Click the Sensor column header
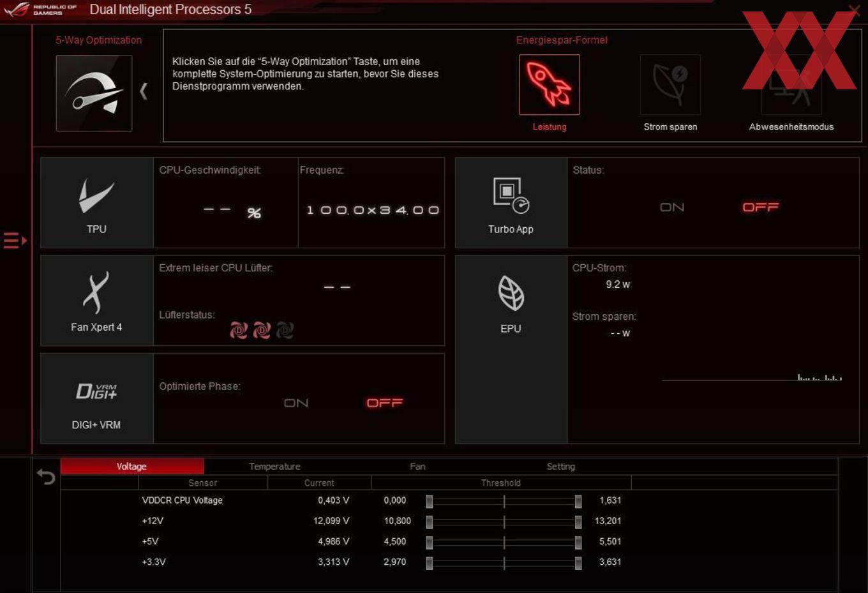Screen dimensions: 868x593 [203, 483]
